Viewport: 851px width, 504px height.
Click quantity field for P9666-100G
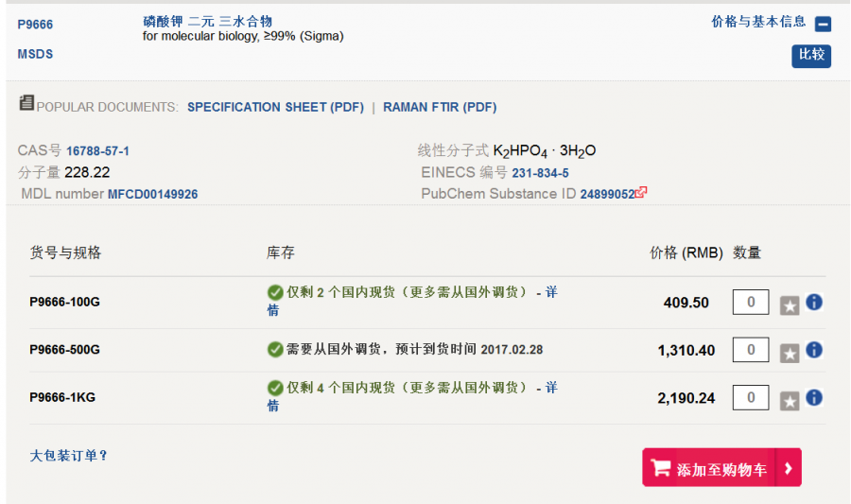click(x=751, y=302)
